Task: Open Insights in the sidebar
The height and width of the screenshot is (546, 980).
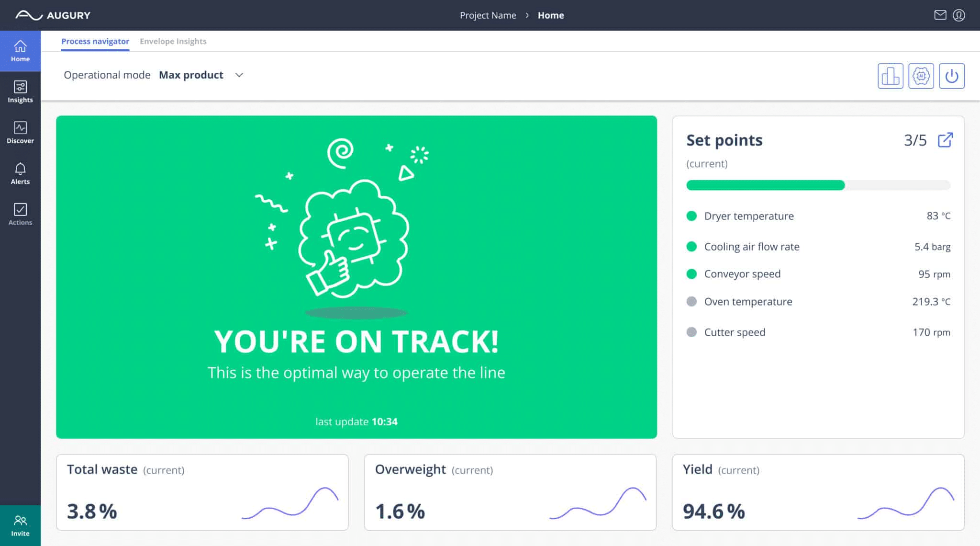Action: coord(20,92)
